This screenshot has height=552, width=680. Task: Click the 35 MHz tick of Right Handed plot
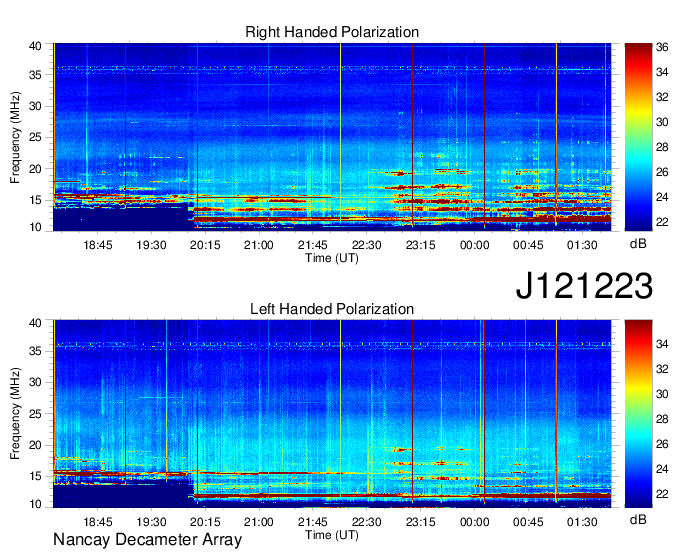click(35, 75)
